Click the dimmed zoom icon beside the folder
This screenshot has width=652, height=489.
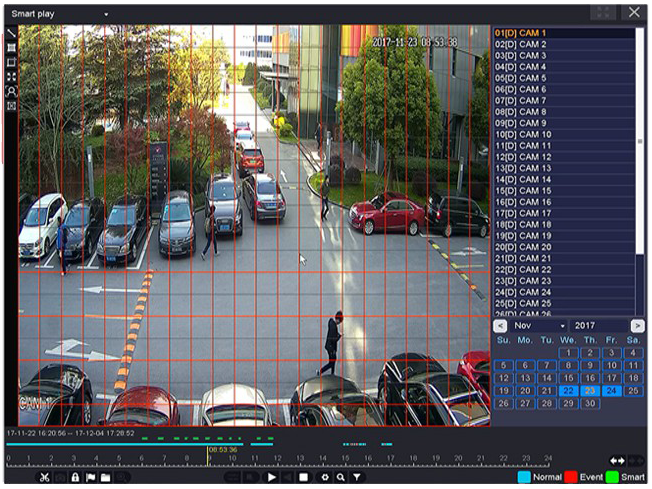tap(122, 477)
